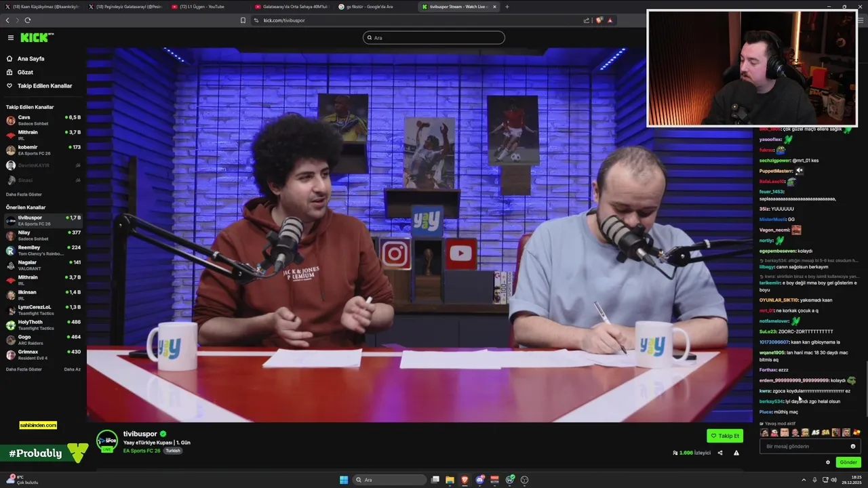Open the Kick hamburger menu
Viewport: 868px width, 488px height.
click(x=10, y=38)
